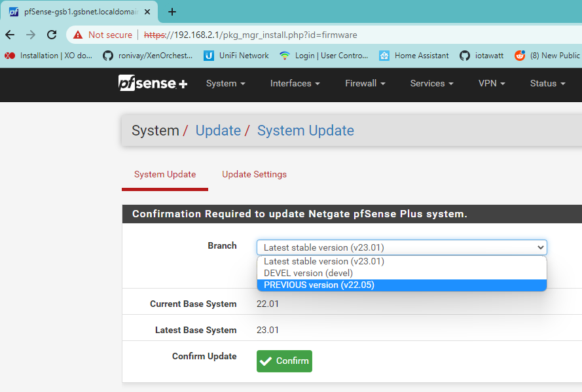Expand the Interfaces menu
The image size is (582, 392).
(x=295, y=84)
